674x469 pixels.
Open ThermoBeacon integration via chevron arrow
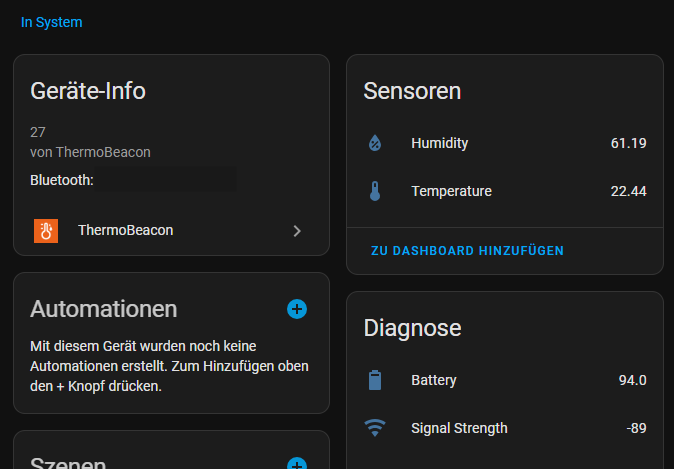[297, 231]
